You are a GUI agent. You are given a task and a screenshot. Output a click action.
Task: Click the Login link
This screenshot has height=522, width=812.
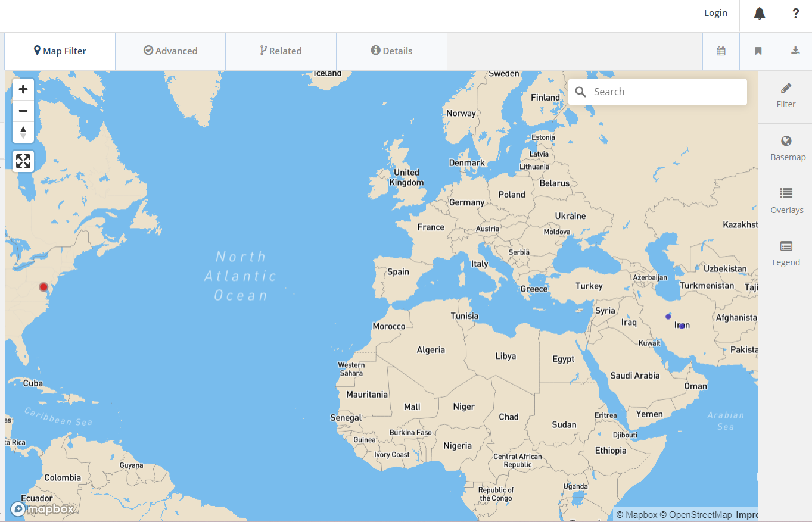(x=715, y=13)
